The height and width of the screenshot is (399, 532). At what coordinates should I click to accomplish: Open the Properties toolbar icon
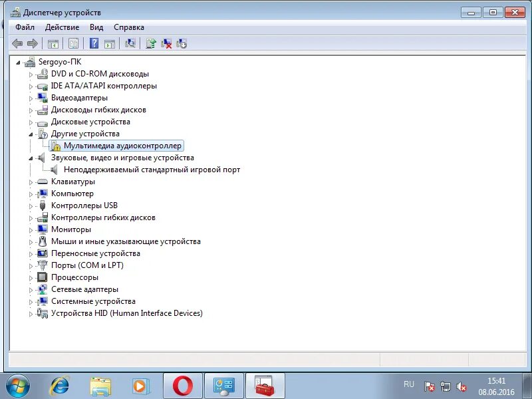[x=73, y=43]
